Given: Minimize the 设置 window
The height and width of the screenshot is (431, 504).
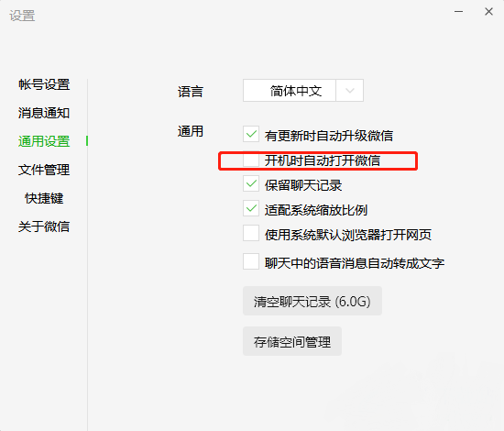Looking at the screenshot, I should point(459,12).
